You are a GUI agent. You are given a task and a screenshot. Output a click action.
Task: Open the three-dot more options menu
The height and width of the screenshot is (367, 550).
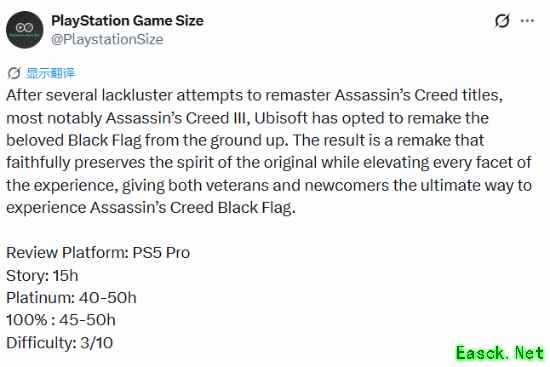(527, 21)
